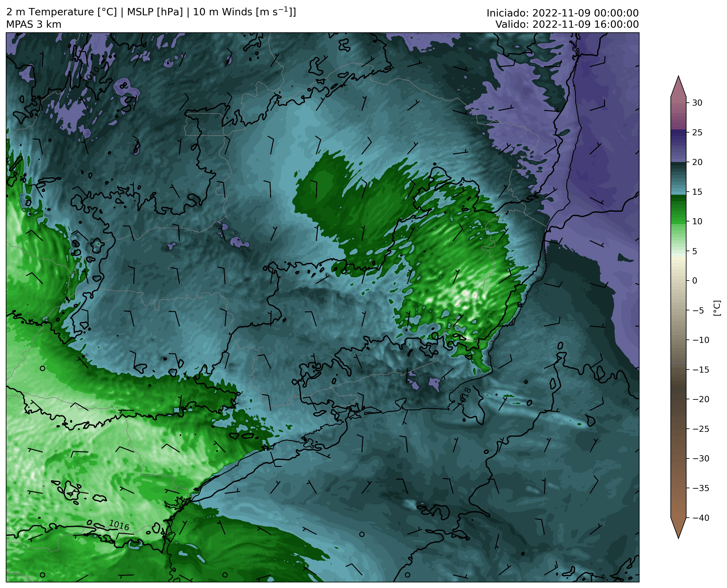Click the colorbar tick label '20'
Image resolution: width=727 pixels, height=588 pixels.
point(697,162)
